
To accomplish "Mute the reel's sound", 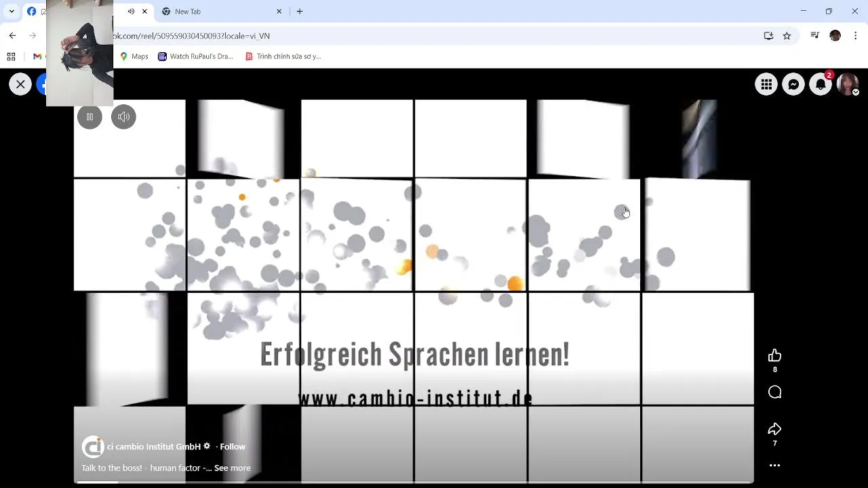I will pyautogui.click(x=123, y=117).
